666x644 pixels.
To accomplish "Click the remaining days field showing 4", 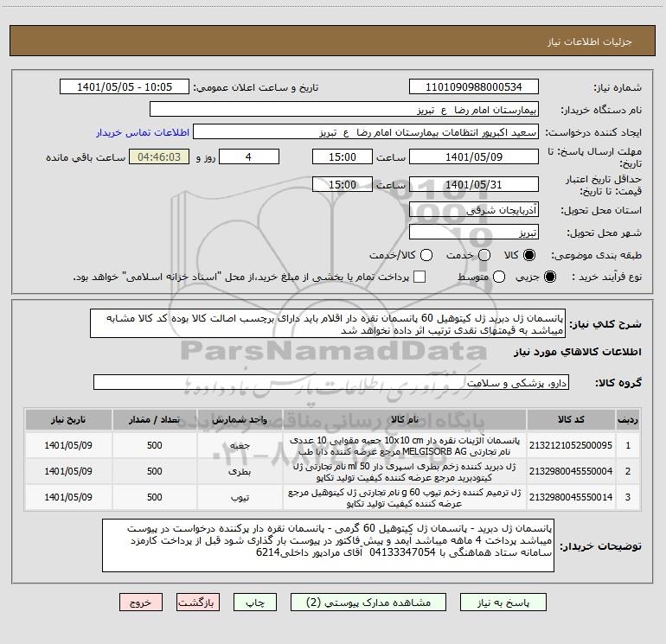I will 249,156.
